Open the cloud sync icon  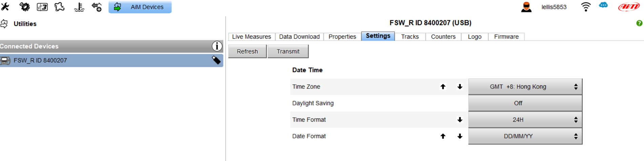(603, 5)
